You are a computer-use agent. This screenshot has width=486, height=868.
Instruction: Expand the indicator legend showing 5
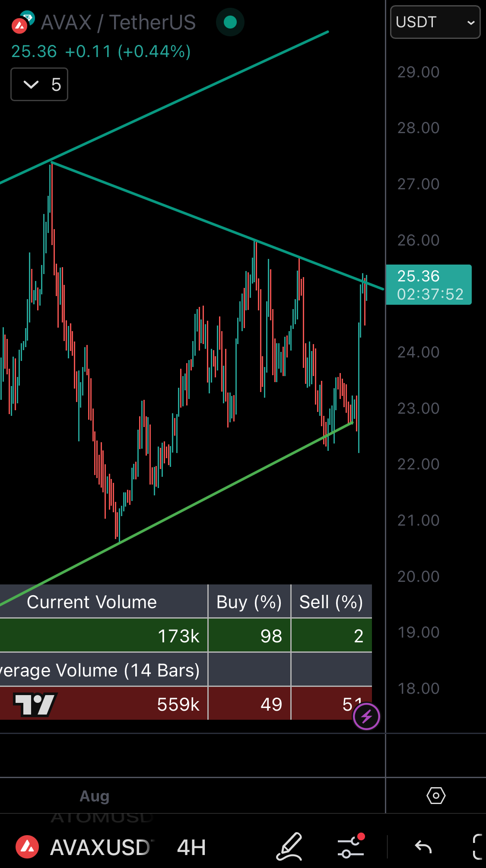(39, 84)
